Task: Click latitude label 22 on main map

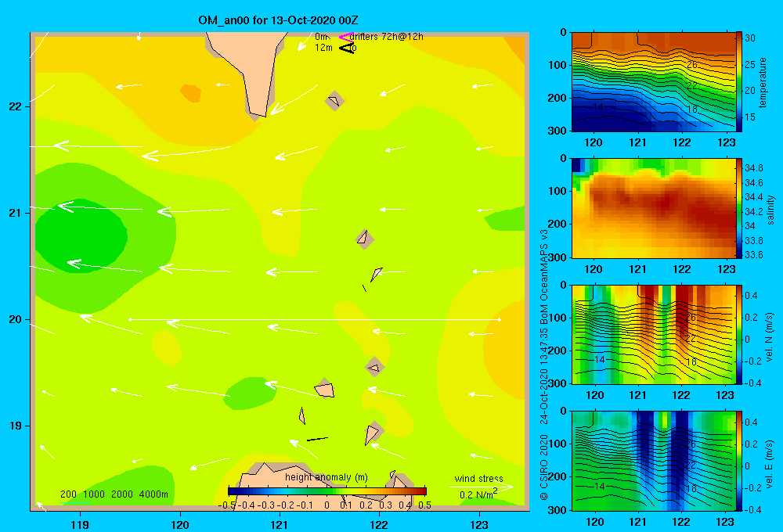Action: (x=15, y=106)
